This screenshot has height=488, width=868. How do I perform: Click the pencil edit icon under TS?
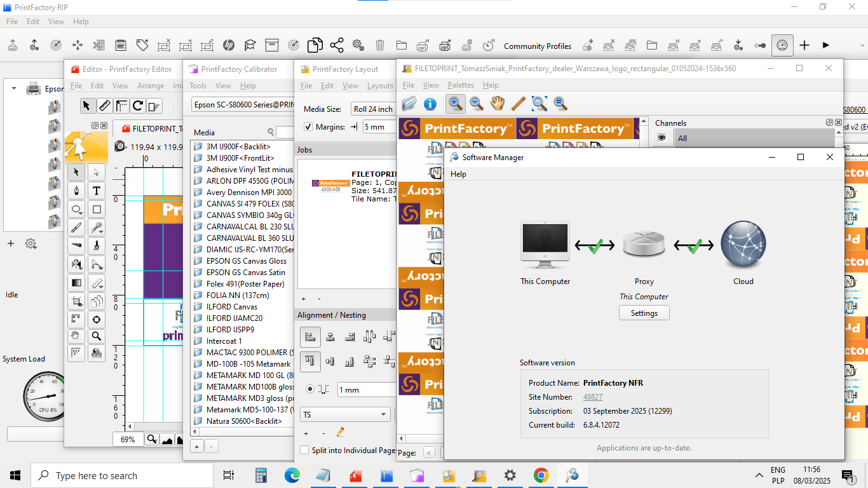click(x=341, y=433)
